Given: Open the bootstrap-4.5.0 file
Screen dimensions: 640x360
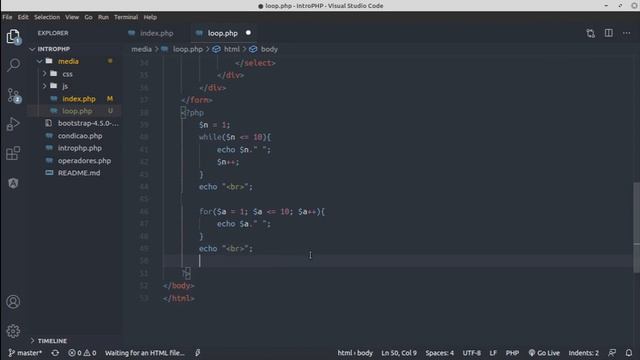Looking at the screenshot, I should coord(88,123).
